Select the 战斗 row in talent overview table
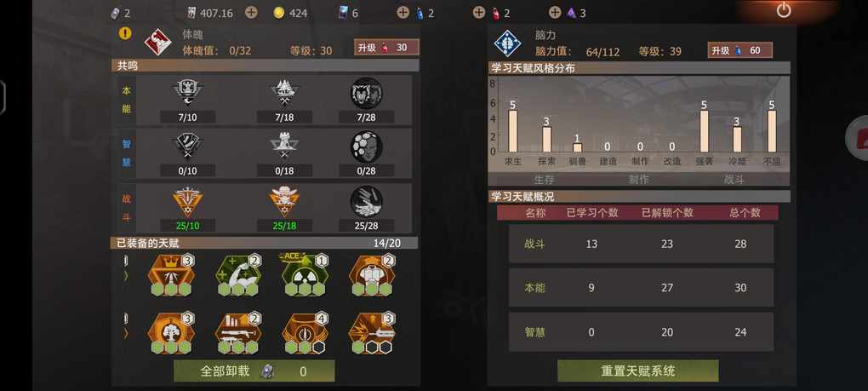The height and width of the screenshot is (391, 868). pyautogui.click(x=641, y=244)
